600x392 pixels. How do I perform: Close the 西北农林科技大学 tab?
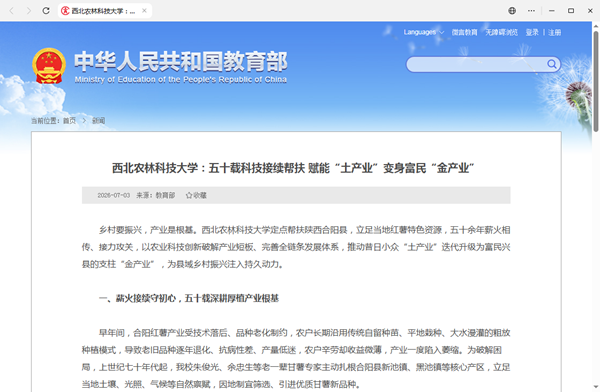[144, 11]
